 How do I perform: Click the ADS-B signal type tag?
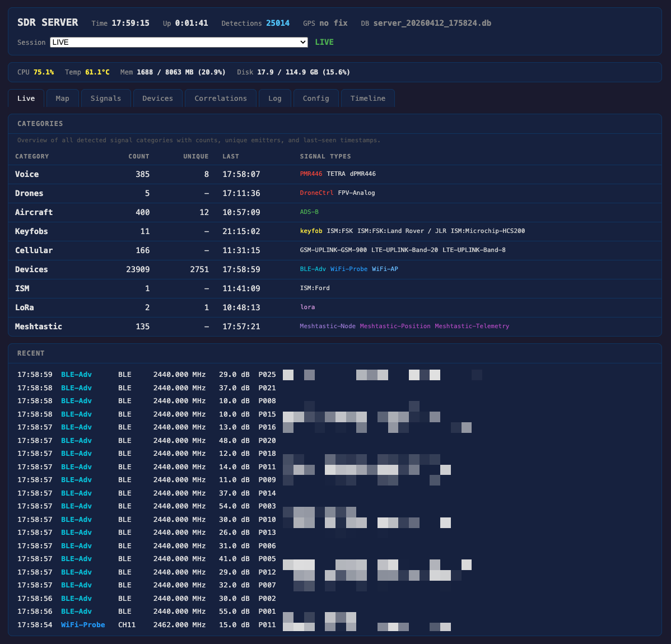pyautogui.click(x=309, y=212)
